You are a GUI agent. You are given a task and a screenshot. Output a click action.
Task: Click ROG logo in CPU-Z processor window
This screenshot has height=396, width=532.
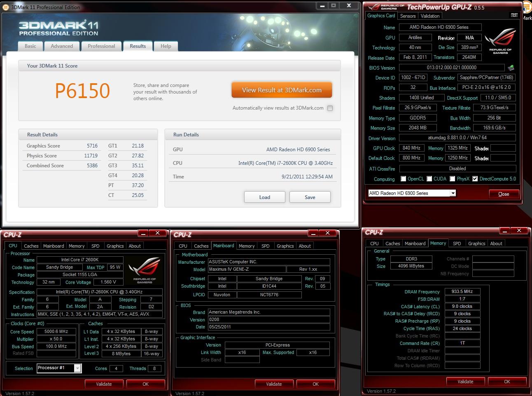click(145, 270)
